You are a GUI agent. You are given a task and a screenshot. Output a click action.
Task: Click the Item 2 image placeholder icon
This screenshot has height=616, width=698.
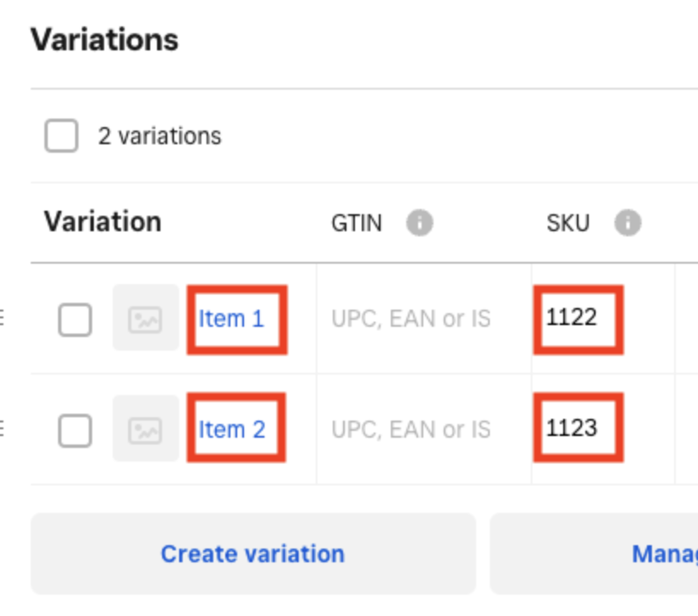pos(145,430)
